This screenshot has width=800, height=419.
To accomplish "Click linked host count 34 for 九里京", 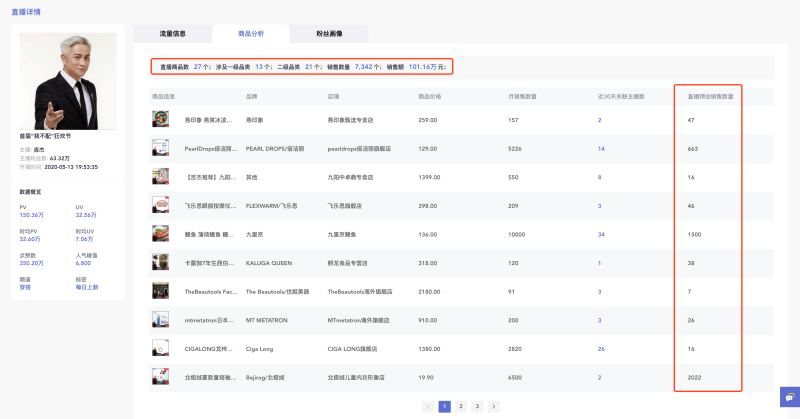I will click(x=601, y=234).
